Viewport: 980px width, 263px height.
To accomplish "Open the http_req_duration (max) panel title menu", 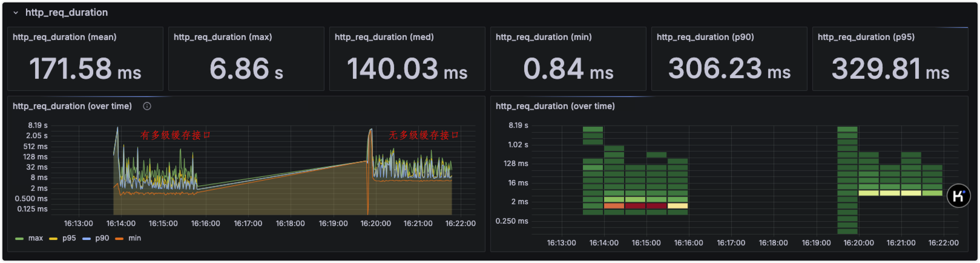I will click(x=223, y=37).
